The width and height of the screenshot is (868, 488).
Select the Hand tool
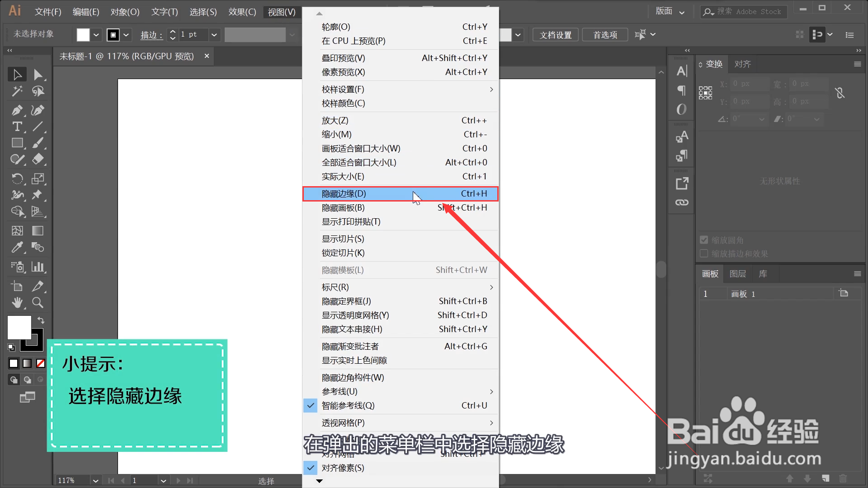pos(17,303)
